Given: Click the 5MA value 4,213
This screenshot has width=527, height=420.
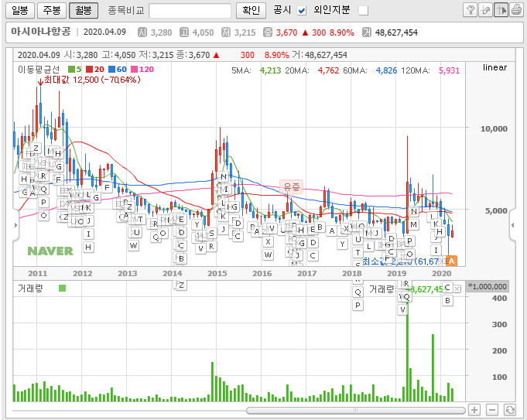Looking at the screenshot, I should tap(270, 70).
